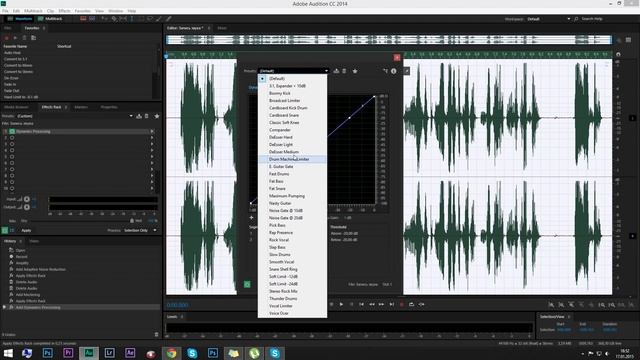This screenshot has height=360, width=640.
Task: Move playhead to next marker button
Action: pos(391,304)
